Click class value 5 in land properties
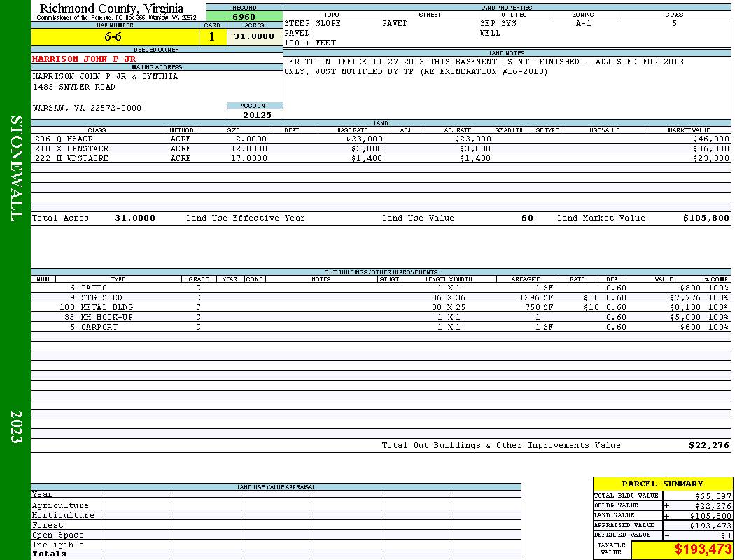This screenshot has height=560, width=735. (x=675, y=23)
